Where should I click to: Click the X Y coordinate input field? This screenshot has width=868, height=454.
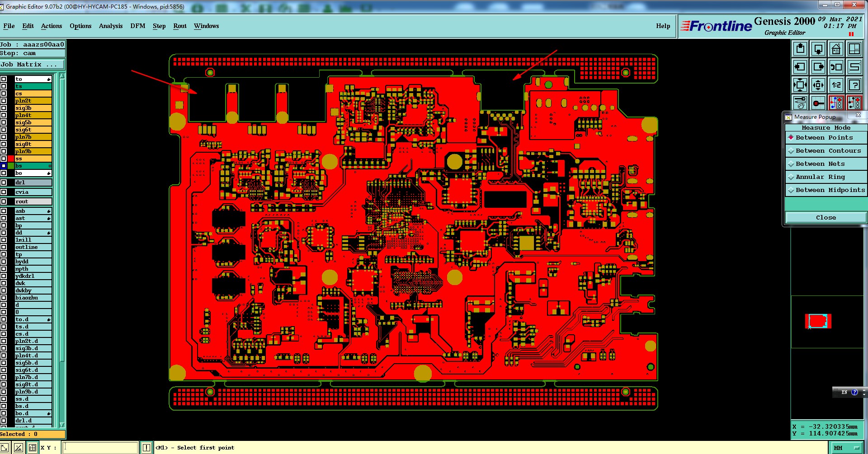(x=100, y=448)
